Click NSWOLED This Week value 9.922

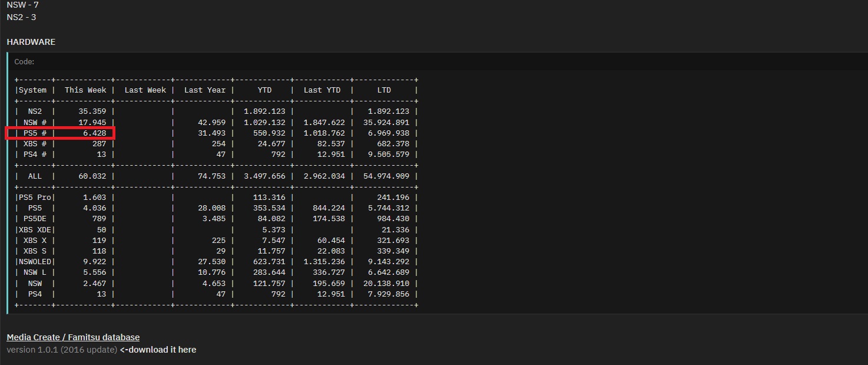pos(95,262)
